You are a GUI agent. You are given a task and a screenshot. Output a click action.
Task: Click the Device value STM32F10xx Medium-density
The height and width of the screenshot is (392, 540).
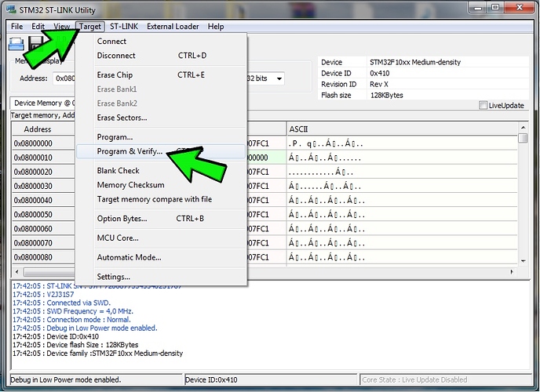pyautogui.click(x=415, y=62)
